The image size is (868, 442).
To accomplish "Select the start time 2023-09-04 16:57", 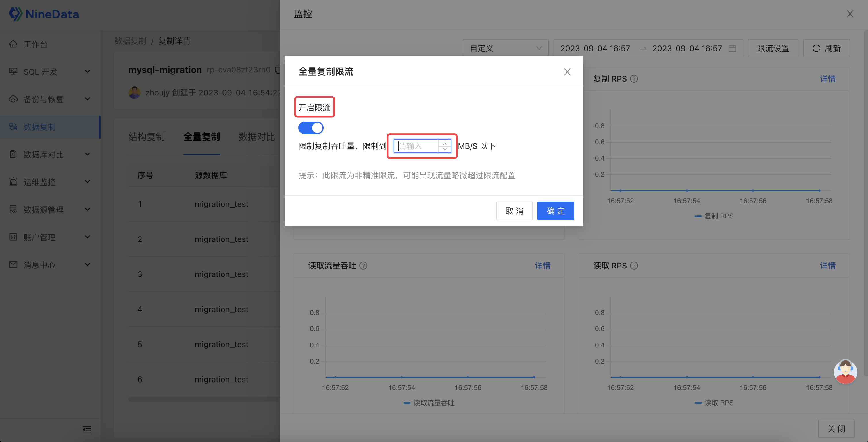I will [x=595, y=48].
